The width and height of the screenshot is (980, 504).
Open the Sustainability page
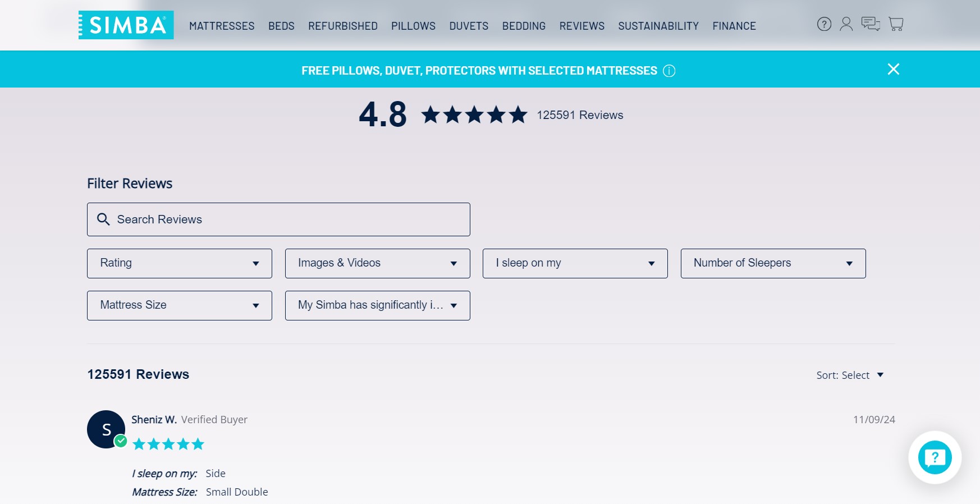point(658,26)
